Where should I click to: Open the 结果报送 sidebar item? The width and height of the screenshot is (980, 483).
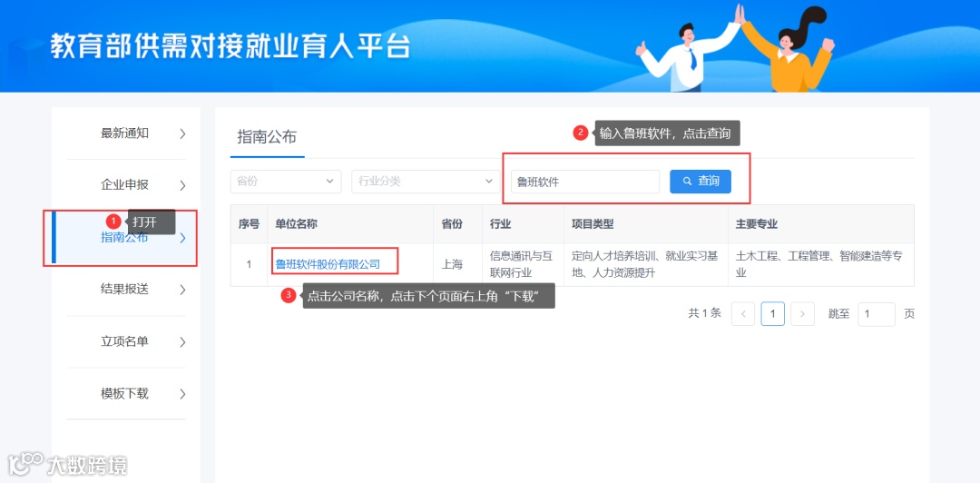125,290
